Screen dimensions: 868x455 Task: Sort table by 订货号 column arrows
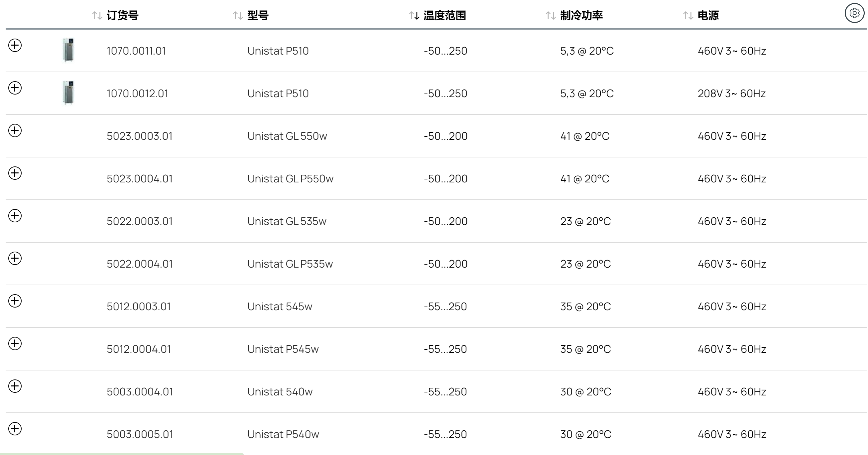97,16
